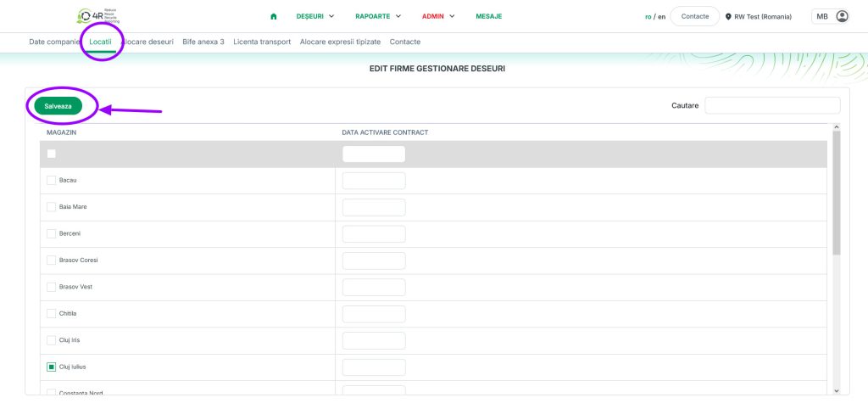Click the green home icon

coord(273,16)
